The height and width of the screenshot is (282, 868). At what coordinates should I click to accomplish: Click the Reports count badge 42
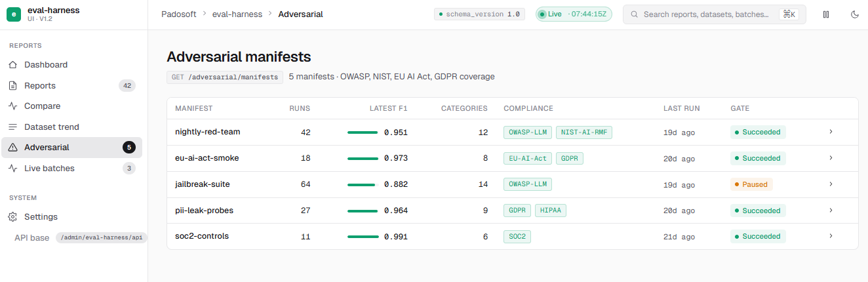[x=127, y=86]
